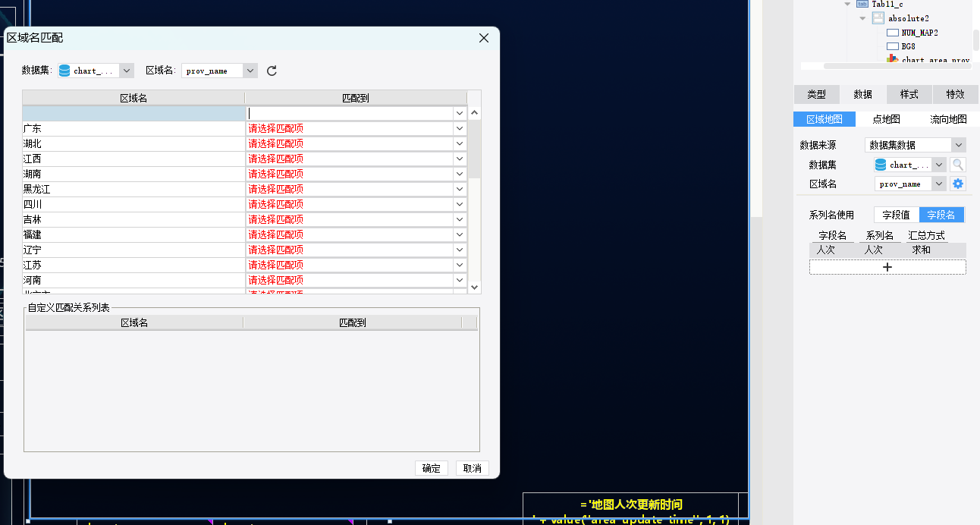Image resolution: width=980 pixels, height=525 pixels.
Task: Click the 河南 region row
Action: [133, 280]
